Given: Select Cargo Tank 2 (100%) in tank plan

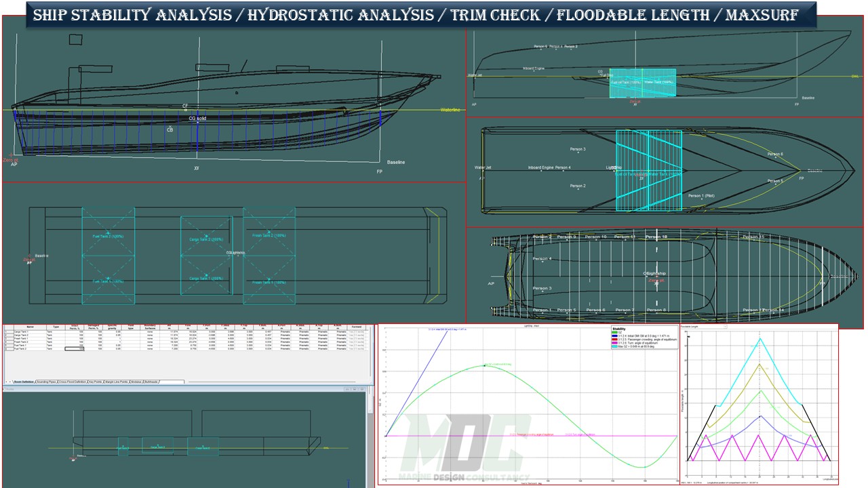Looking at the screenshot, I should [207, 239].
